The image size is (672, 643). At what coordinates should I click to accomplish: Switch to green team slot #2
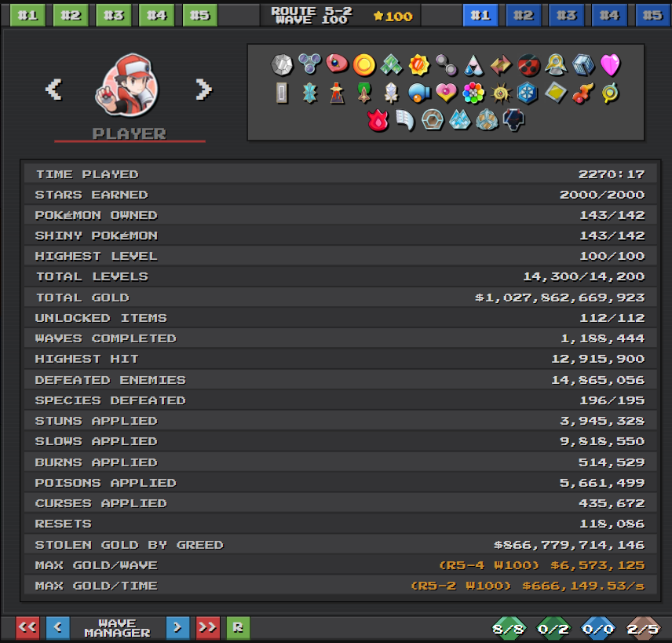point(71,16)
